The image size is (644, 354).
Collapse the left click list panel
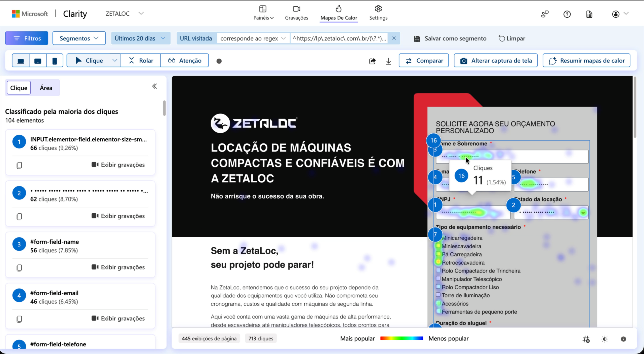point(154,86)
